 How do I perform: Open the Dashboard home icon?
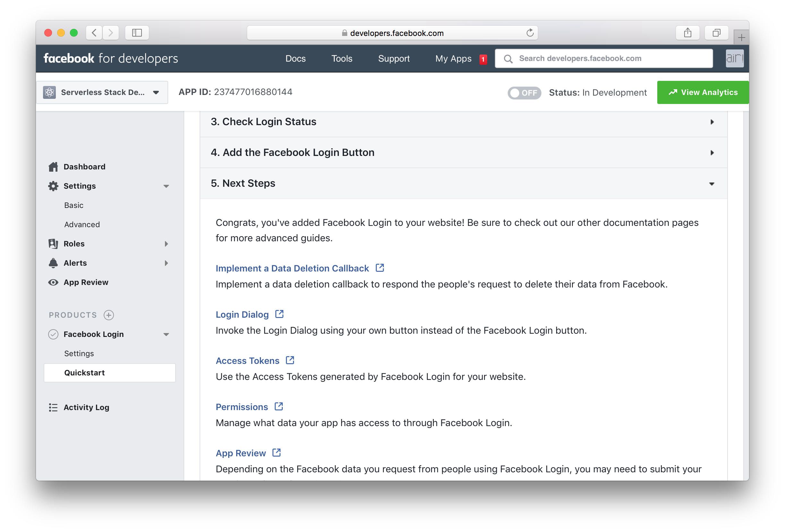[x=53, y=166]
